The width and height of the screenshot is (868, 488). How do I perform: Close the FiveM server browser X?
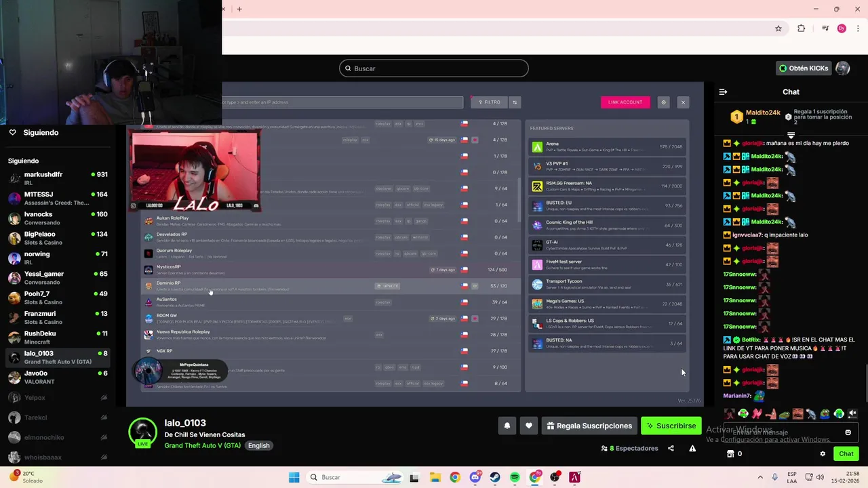[683, 102]
